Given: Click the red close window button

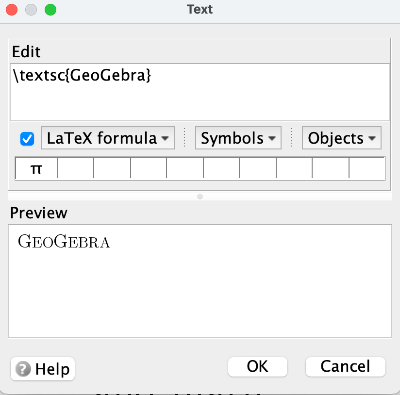Looking at the screenshot, I should click(12, 10).
